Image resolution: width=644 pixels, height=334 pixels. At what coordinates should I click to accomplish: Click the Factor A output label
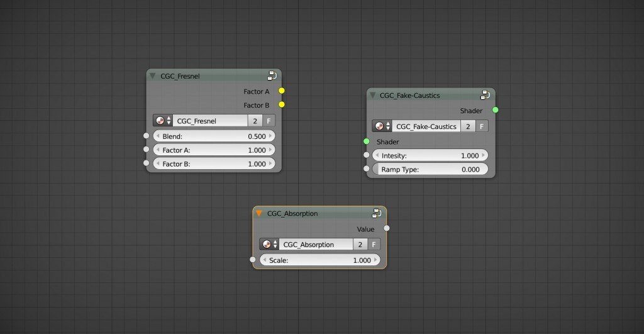pos(257,92)
